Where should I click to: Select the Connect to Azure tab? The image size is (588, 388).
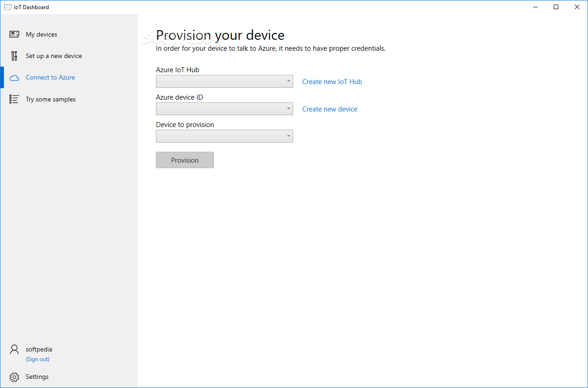point(69,78)
